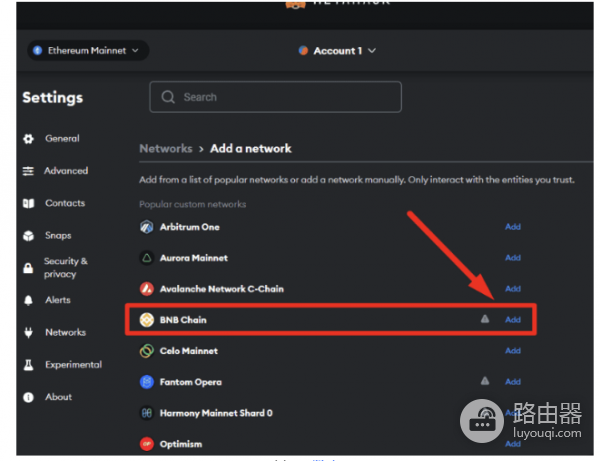
Task: Expand the Account 1 selector
Action: click(x=337, y=50)
